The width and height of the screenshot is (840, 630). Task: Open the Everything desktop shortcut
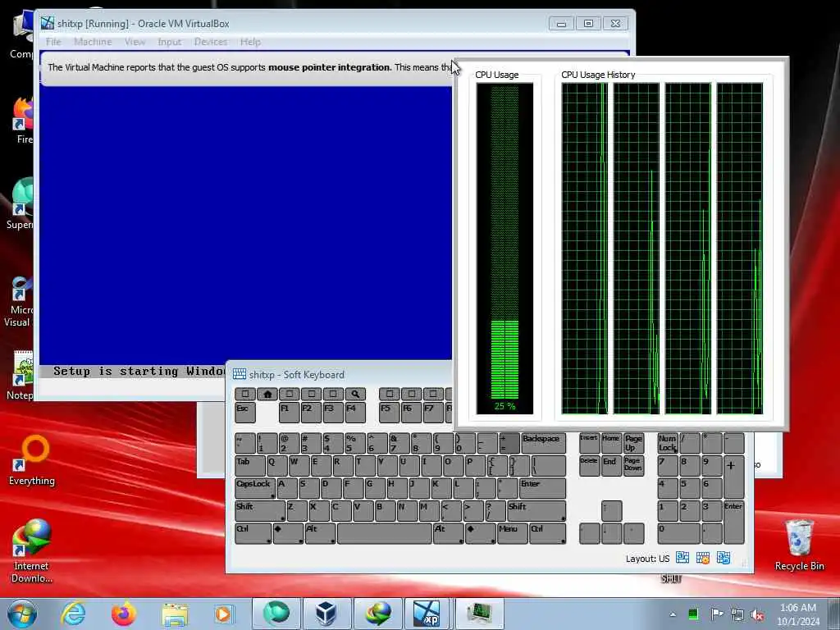tap(32, 461)
